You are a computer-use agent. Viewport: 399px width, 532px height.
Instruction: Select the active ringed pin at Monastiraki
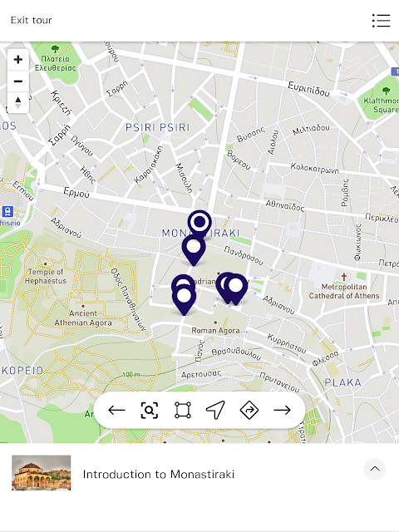[x=199, y=224]
